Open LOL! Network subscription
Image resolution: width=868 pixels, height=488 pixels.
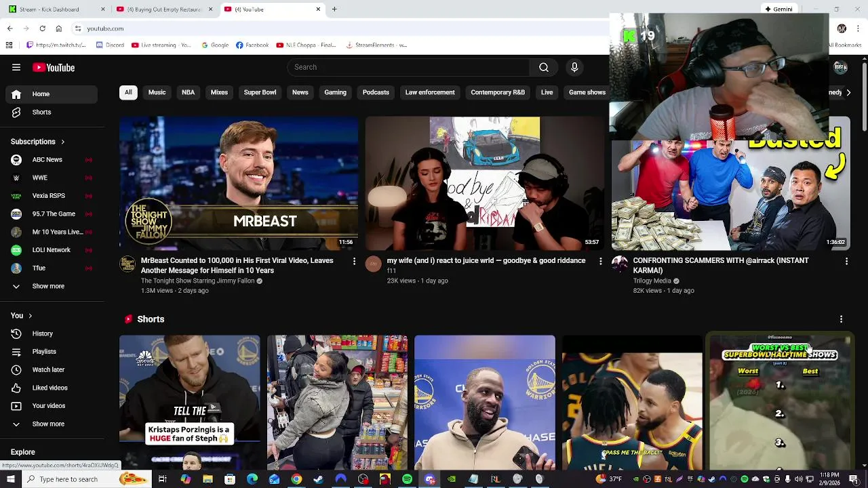point(52,250)
